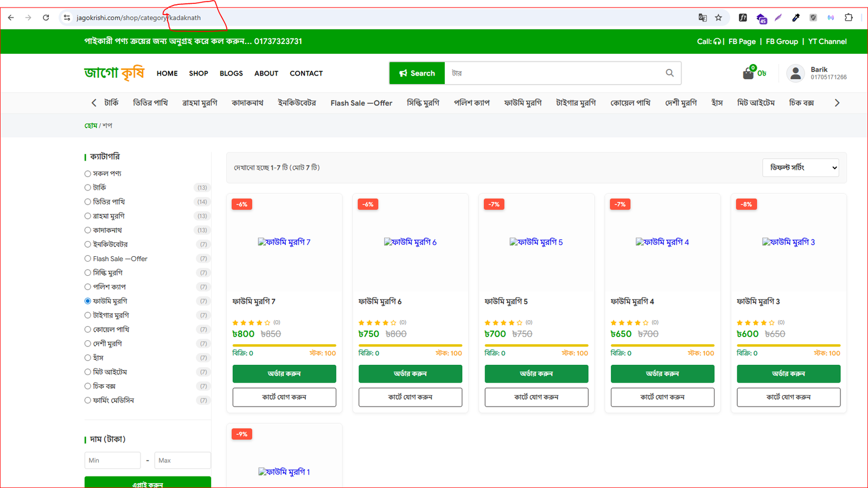Viewport: 868px width, 488px height.
Task: Reload the page with the refresh icon
Action: pyautogui.click(x=46, y=18)
